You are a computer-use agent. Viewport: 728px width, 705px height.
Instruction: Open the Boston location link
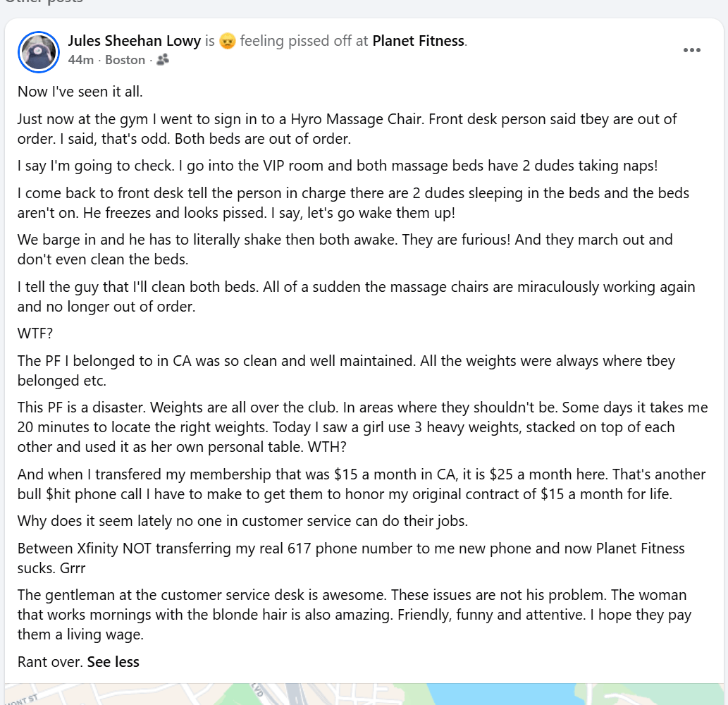click(125, 60)
